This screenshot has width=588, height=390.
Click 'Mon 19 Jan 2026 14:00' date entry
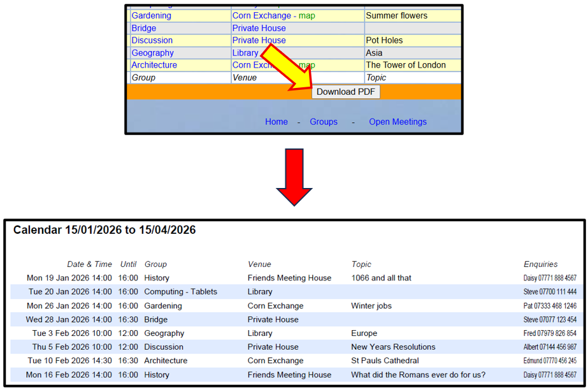(x=69, y=278)
